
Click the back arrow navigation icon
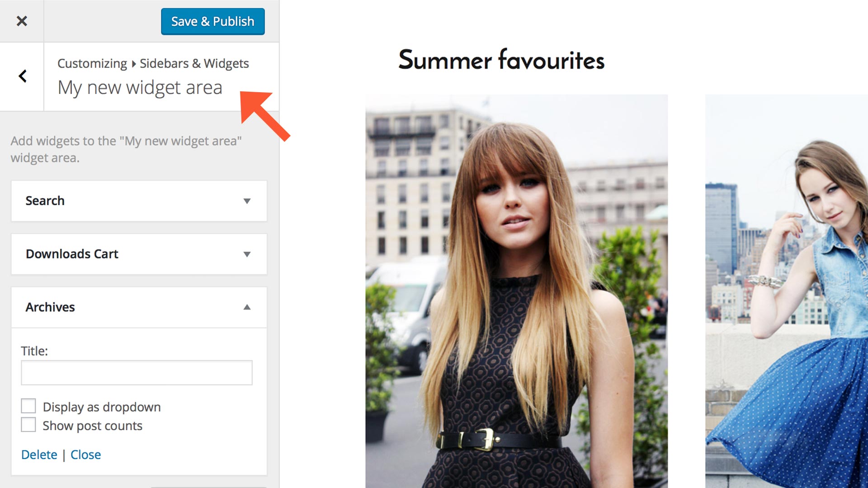tap(21, 75)
